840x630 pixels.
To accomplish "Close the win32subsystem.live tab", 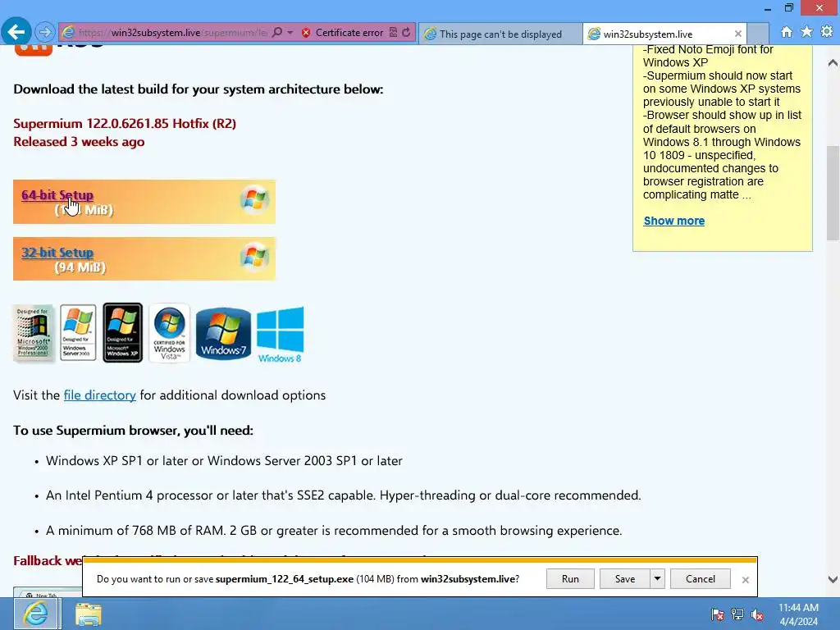I will 737,34.
